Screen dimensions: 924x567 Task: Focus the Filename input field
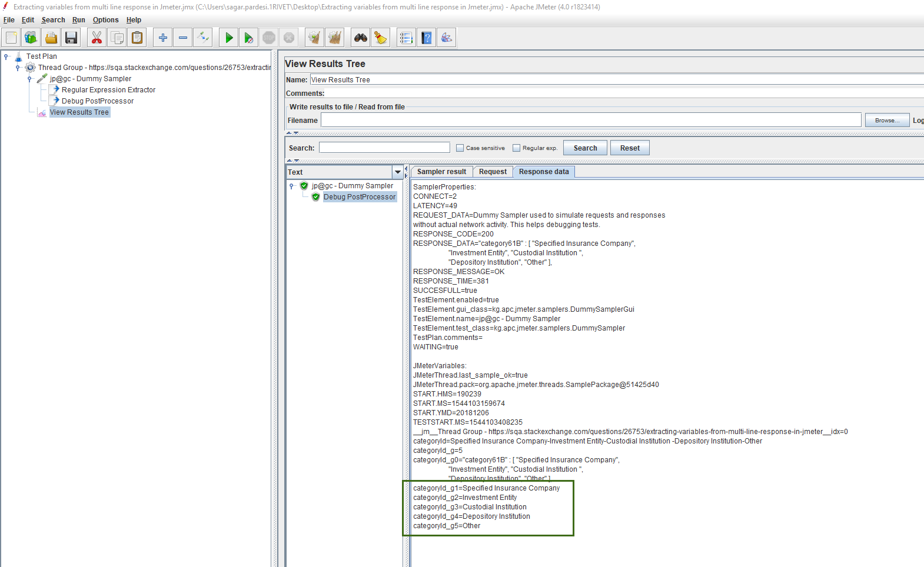[591, 121]
